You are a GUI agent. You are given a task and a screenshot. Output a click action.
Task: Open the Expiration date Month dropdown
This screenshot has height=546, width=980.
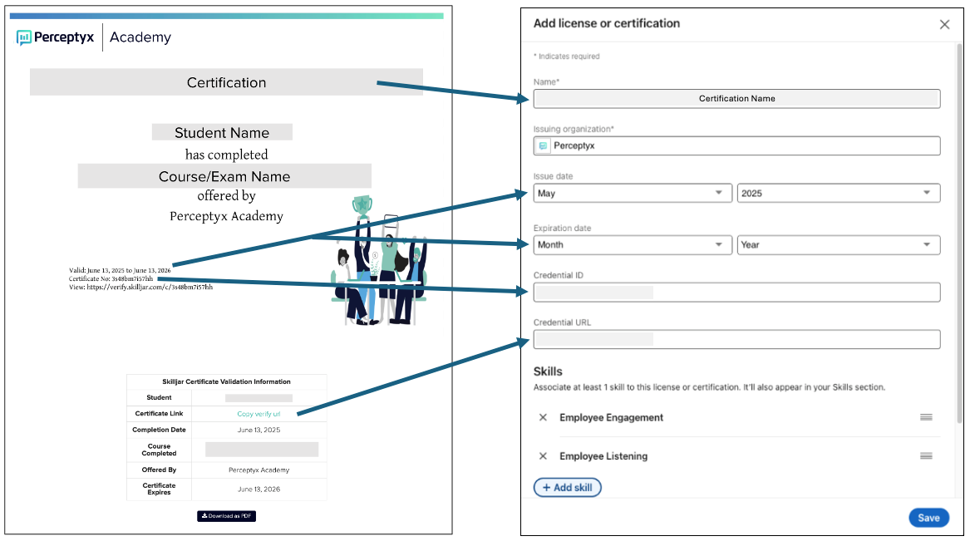pos(632,245)
